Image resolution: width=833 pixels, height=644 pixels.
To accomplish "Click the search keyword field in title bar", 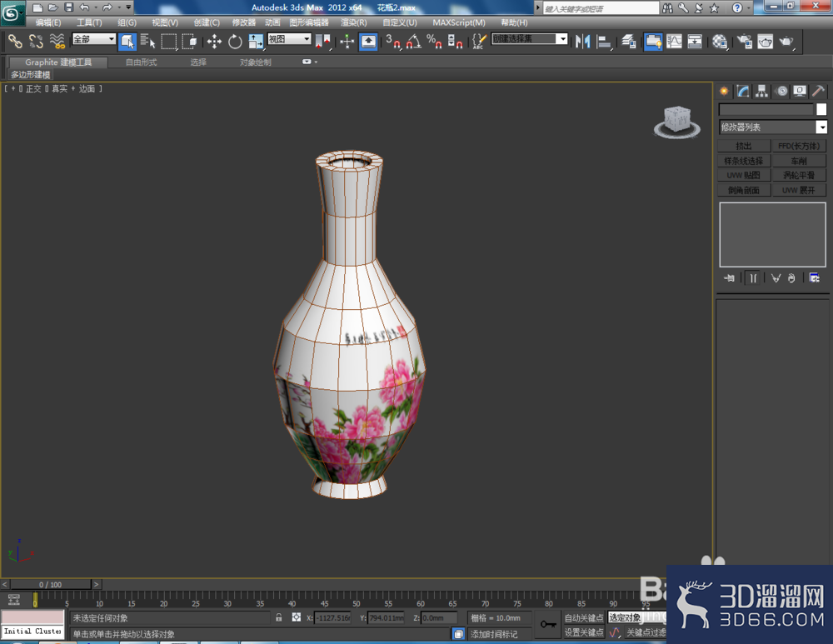I will click(x=601, y=8).
